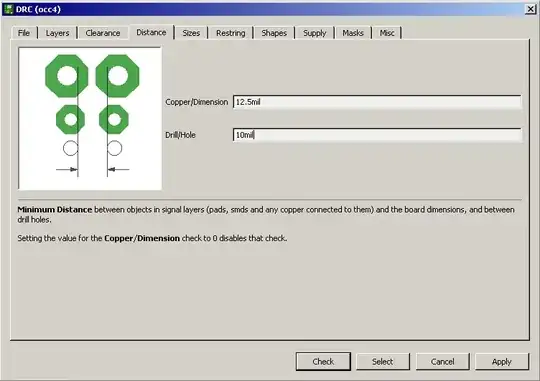Viewport: 540px width, 381px height.
Task: Apply the distance settings
Action: click(x=502, y=361)
